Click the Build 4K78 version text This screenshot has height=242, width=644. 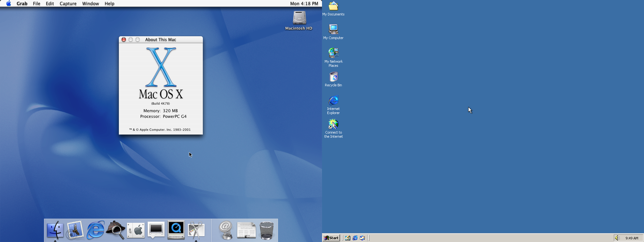[x=160, y=103]
